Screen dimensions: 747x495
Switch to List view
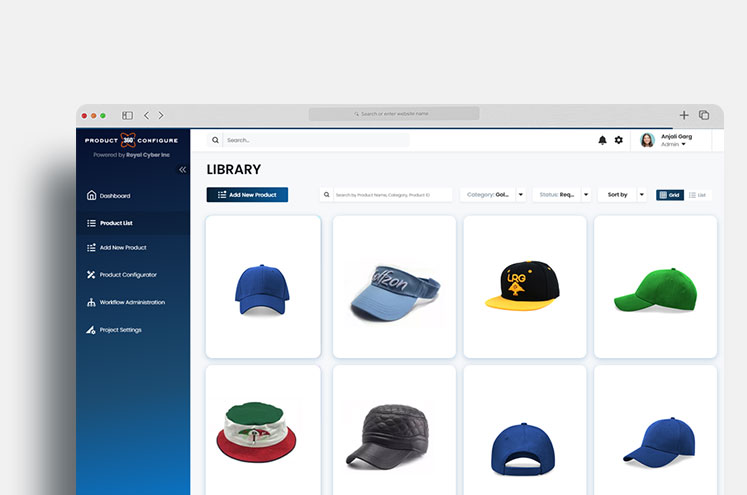coord(698,195)
